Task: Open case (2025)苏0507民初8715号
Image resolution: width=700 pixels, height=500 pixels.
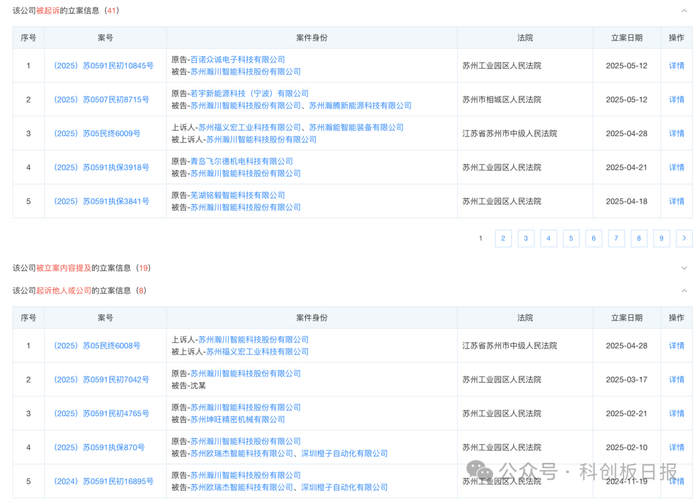Action: point(101,100)
